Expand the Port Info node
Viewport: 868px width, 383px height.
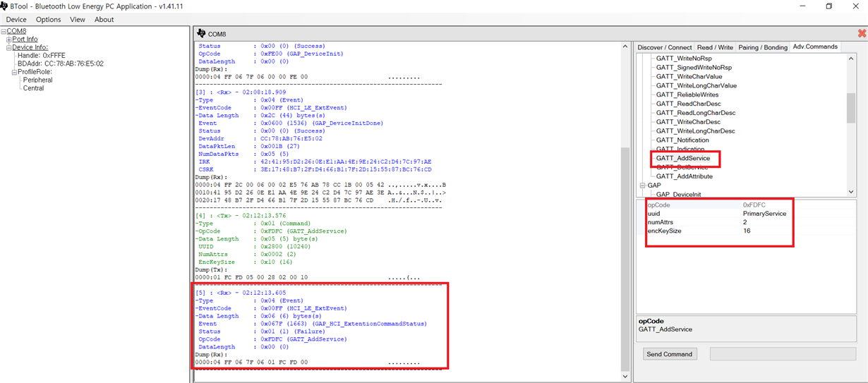[9, 39]
